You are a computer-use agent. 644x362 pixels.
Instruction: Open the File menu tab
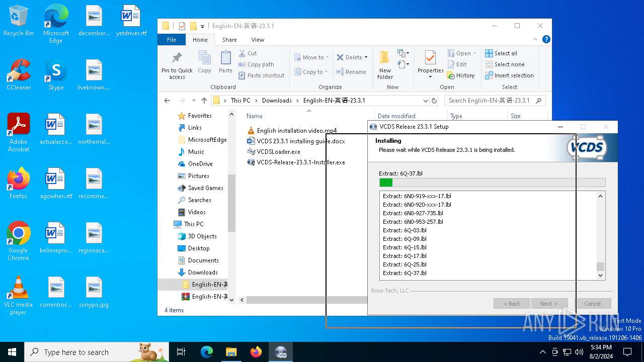coord(172,40)
